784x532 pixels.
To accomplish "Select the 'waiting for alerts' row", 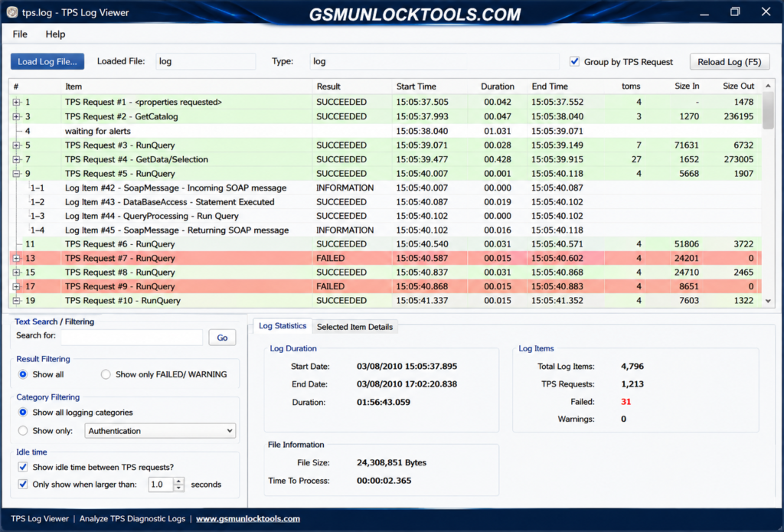I will click(385, 131).
